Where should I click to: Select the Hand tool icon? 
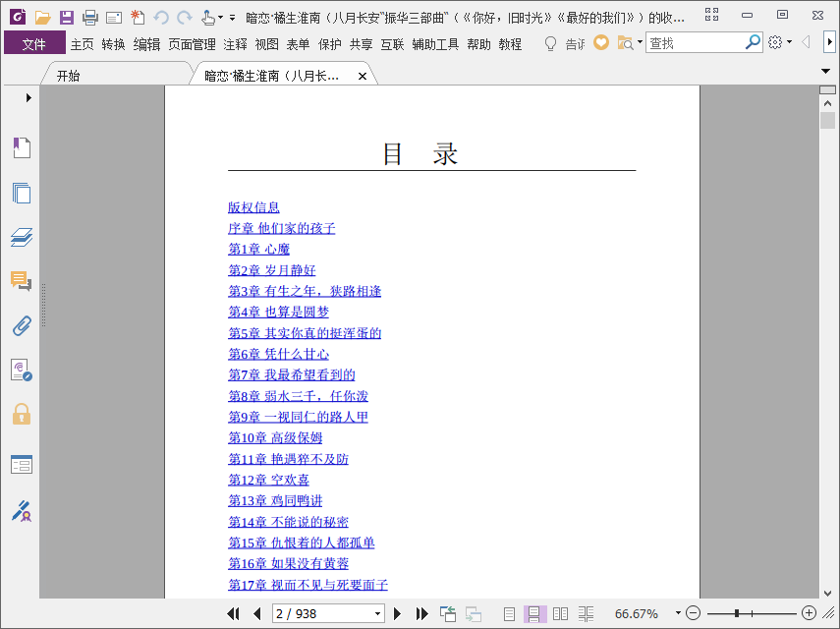(x=208, y=18)
